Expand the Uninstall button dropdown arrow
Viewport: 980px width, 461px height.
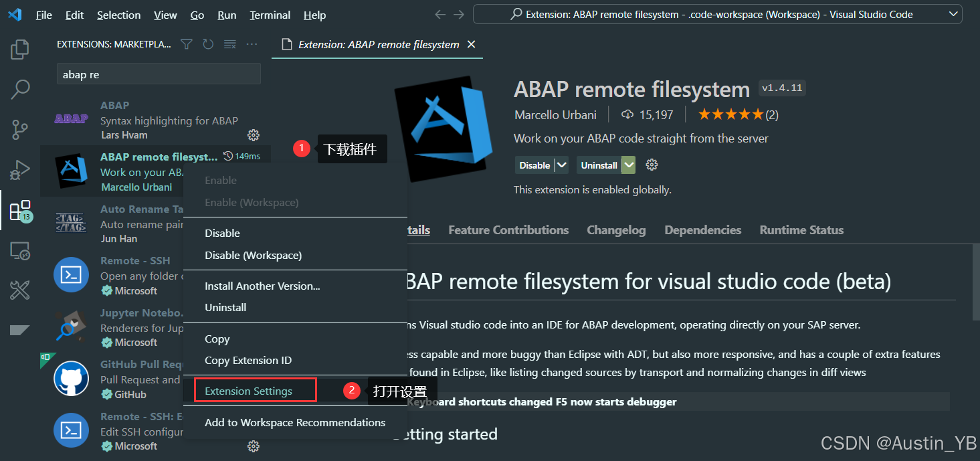(x=628, y=165)
